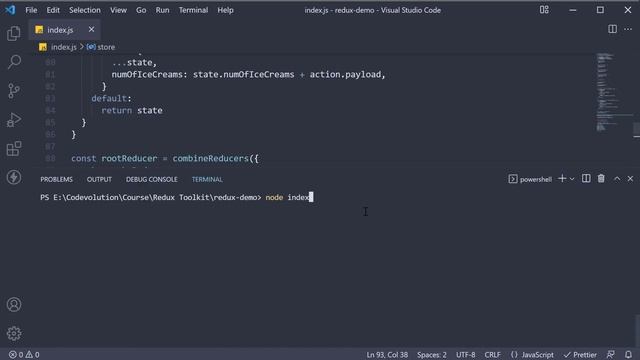Close the terminal panel

coord(630,179)
